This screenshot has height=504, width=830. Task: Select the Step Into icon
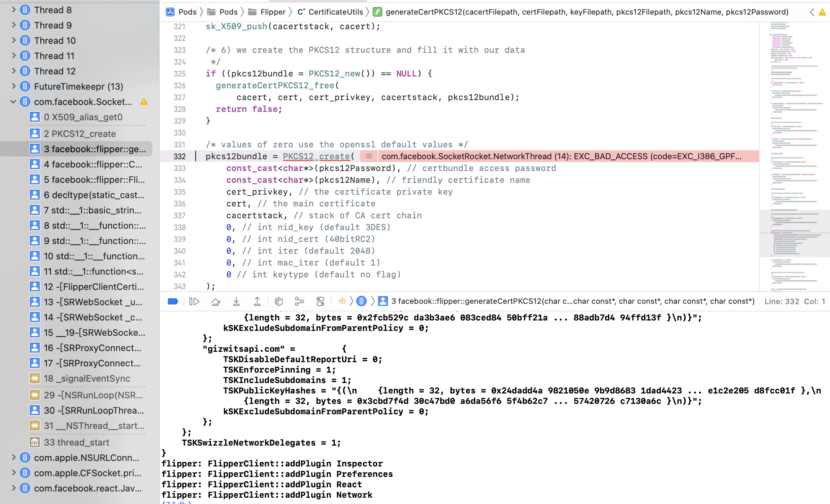[236, 301]
